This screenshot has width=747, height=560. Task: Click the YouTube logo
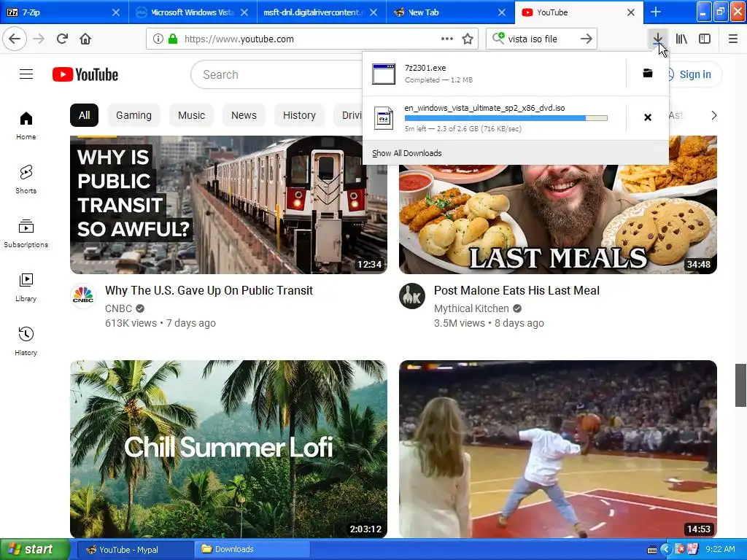point(85,75)
